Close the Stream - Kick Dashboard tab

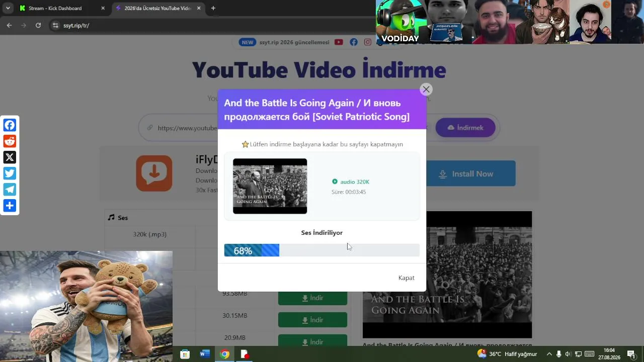(x=103, y=8)
